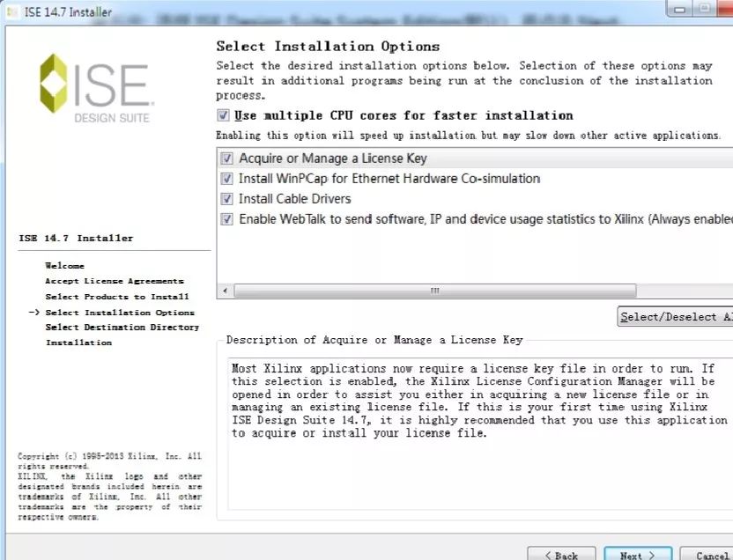Click the Installation step in sidebar
733x560 pixels.
(78, 343)
